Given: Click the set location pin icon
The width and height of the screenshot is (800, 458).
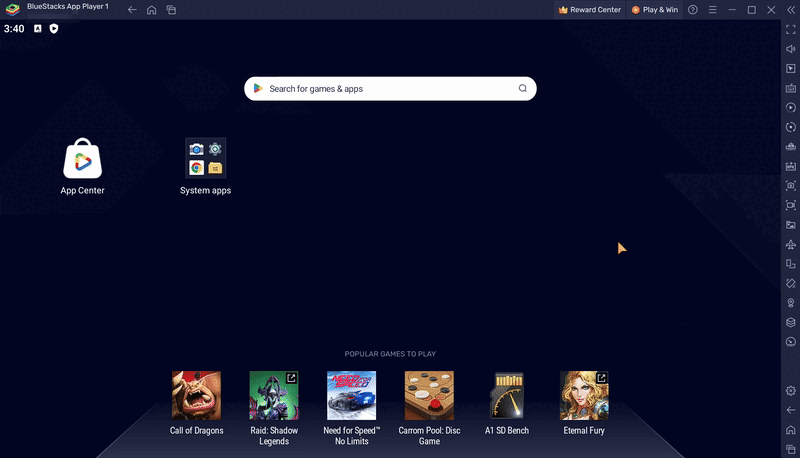Looking at the screenshot, I should point(791,303).
